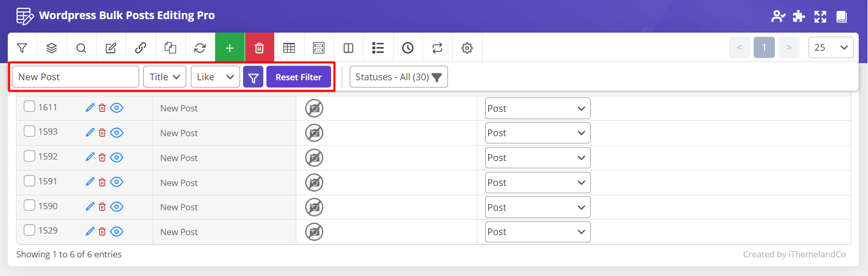Click the fullscreen icon in header

tap(820, 17)
